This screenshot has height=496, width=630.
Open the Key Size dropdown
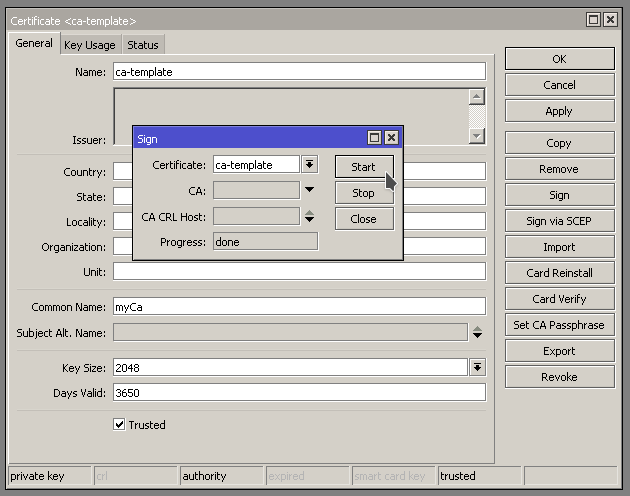(x=477, y=368)
